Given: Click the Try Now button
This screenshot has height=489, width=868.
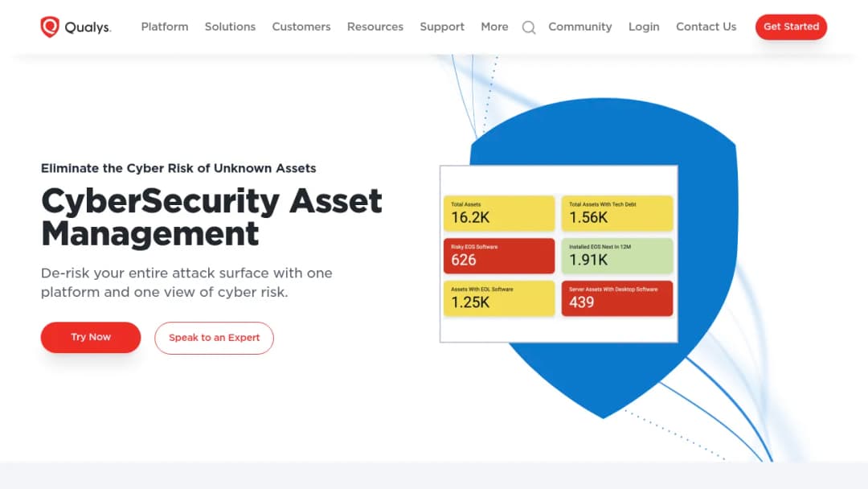Looking at the screenshot, I should (91, 337).
